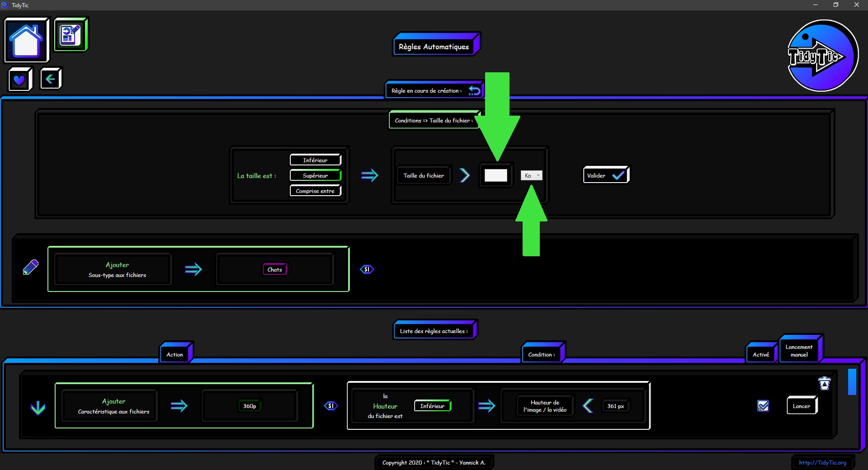868x470 pixels.
Task: Click the down arrow icon of the rule row
Action: point(38,408)
